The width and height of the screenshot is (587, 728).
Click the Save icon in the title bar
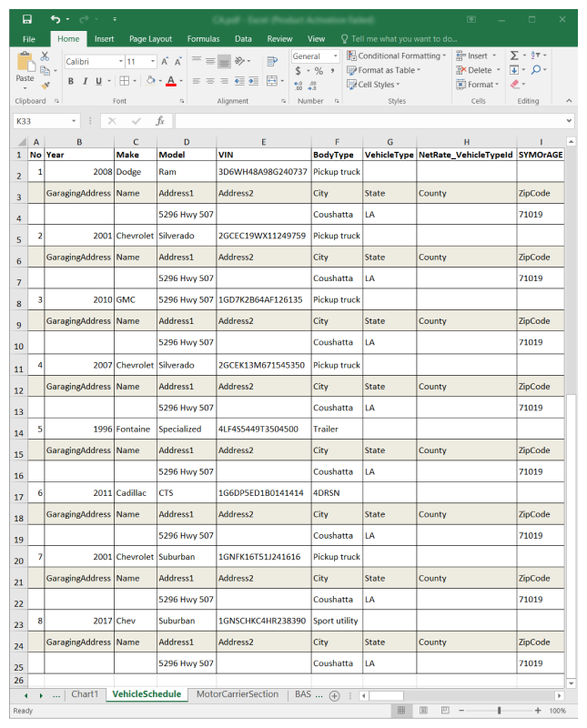tap(27, 19)
